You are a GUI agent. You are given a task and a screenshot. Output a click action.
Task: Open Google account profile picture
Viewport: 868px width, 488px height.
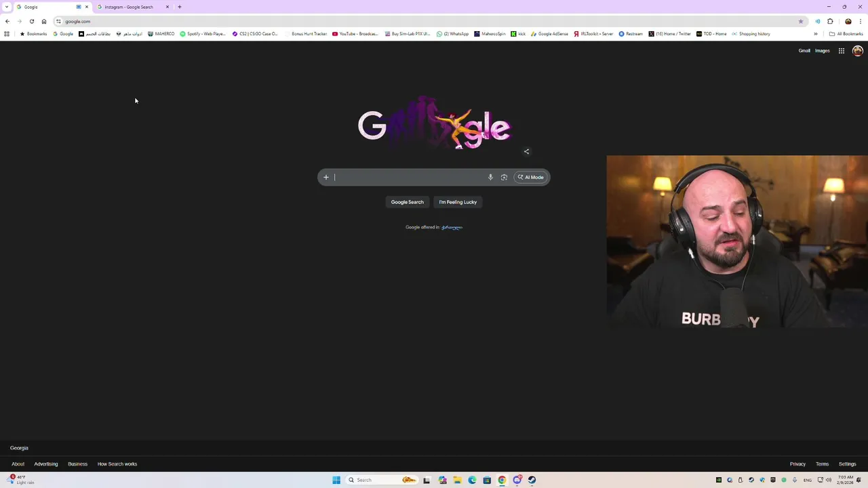(x=858, y=51)
